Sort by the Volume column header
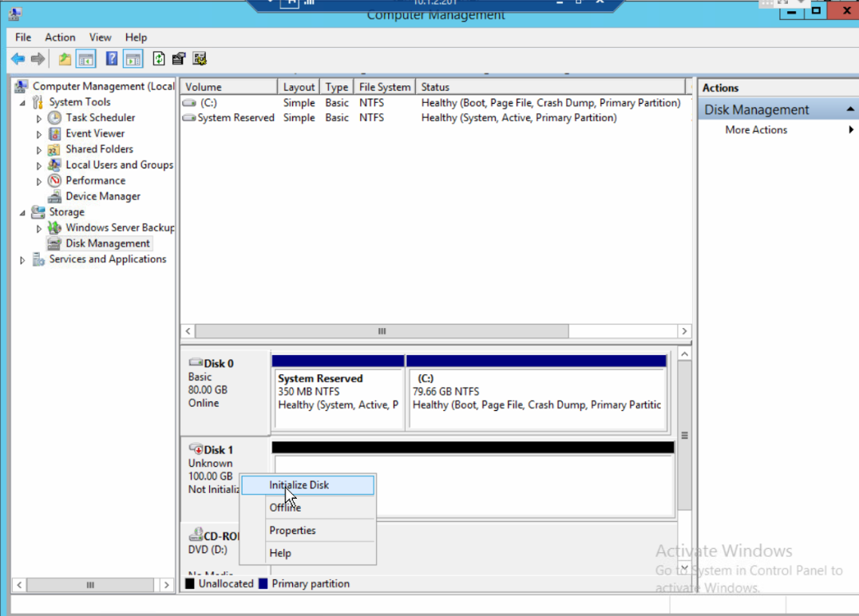The width and height of the screenshot is (859, 616). coord(229,87)
